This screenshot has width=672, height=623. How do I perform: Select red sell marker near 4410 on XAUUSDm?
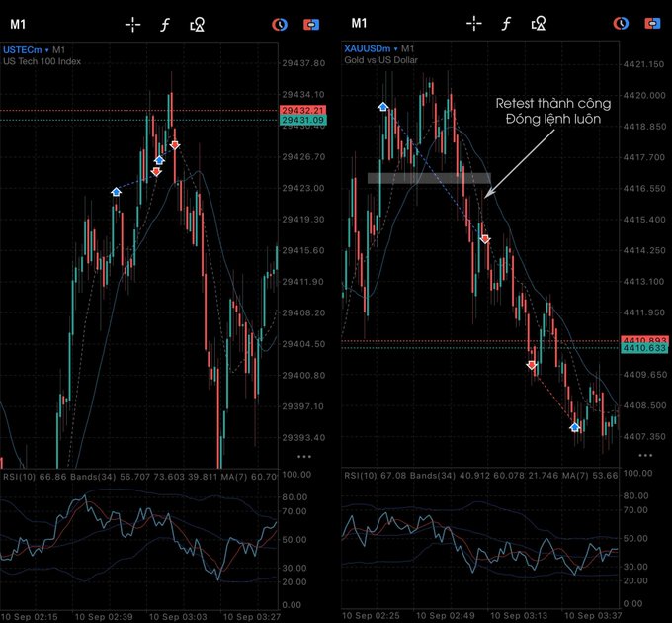click(x=532, y=365)
